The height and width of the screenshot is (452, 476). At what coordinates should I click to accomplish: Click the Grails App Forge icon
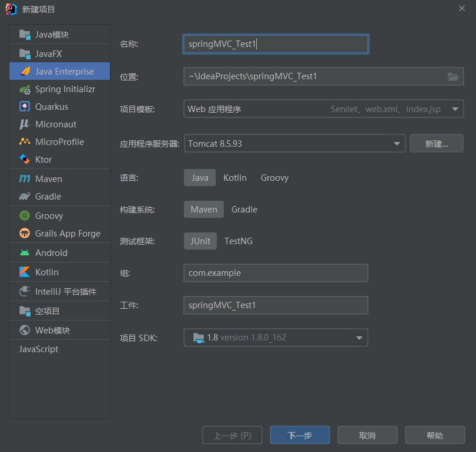pos(25,234)
